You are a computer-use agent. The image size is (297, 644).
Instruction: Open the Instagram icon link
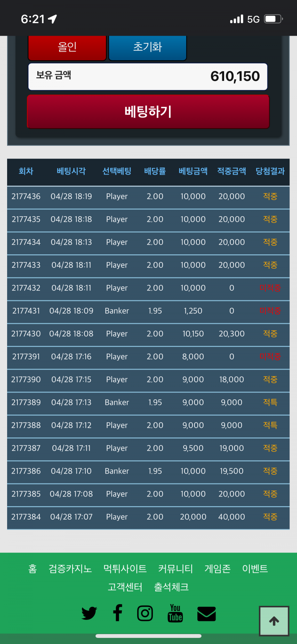145,613
